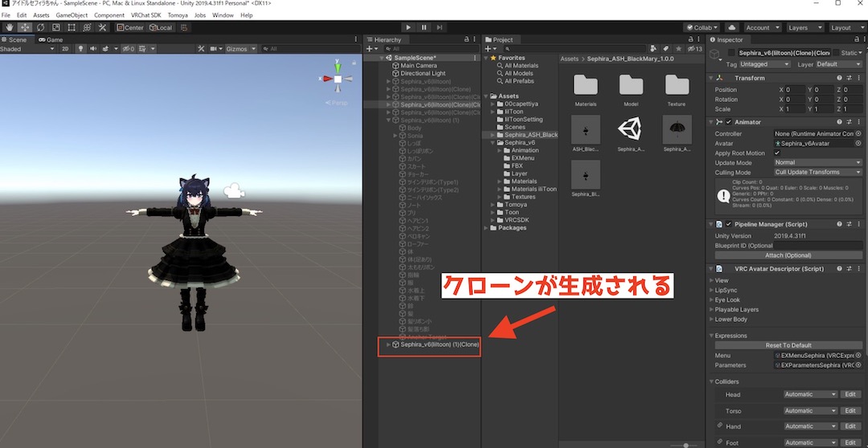Toggle Pipeline Manager script enabled checkbox
This screenshot has width=868, height=448.
coord(728,224)
